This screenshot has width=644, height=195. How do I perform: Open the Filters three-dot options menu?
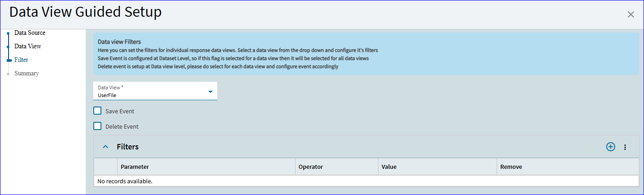click(x=625, y=147)
